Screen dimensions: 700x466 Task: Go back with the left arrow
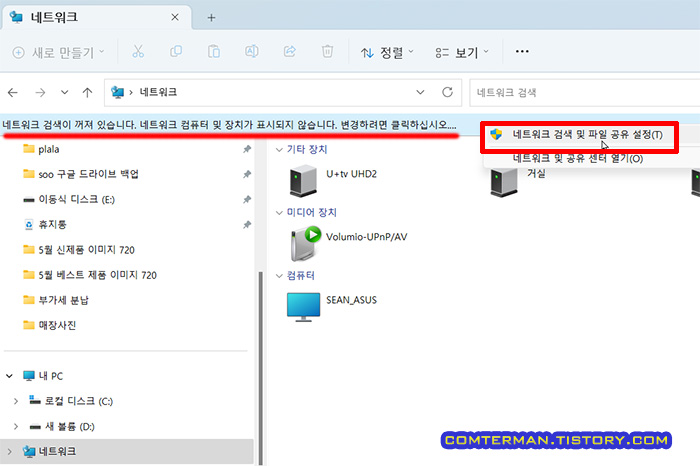13,92
